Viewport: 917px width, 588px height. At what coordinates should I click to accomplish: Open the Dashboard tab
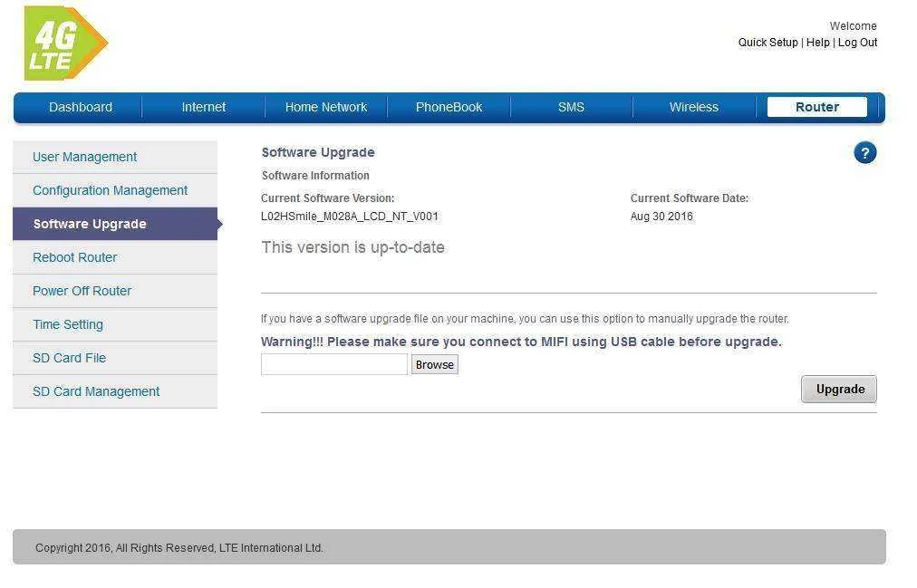point(81,108)
